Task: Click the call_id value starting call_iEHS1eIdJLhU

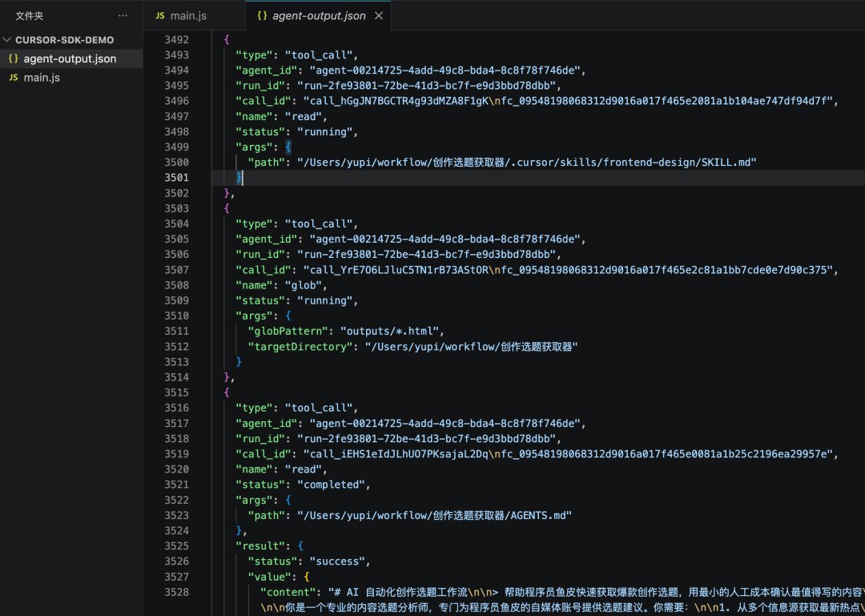Action: coord(568,454)
